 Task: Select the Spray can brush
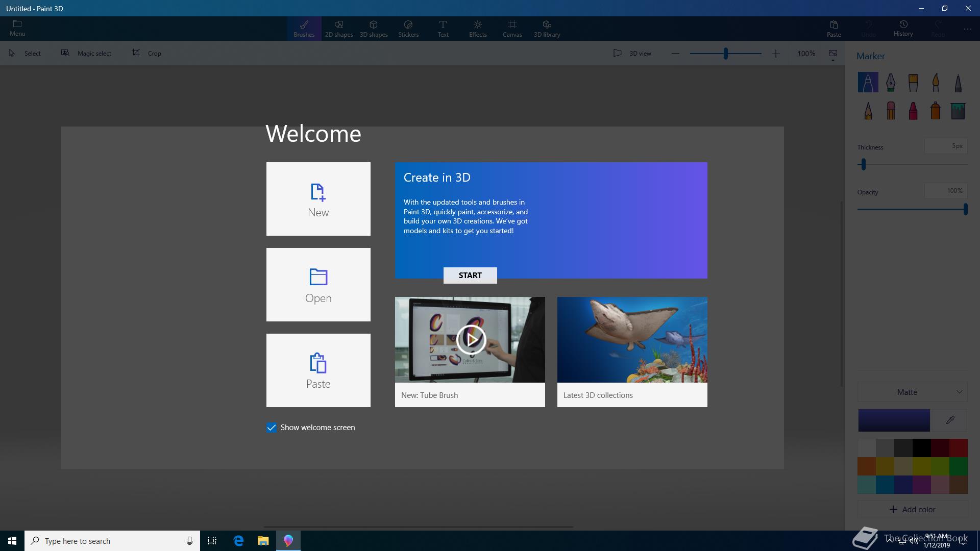936,110
